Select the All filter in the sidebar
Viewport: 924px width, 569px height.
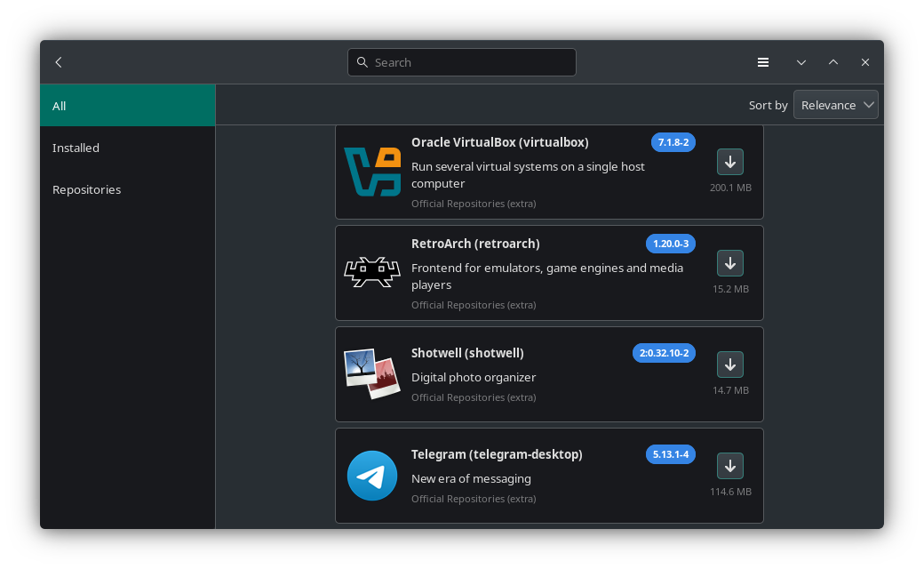click(59, 106)
